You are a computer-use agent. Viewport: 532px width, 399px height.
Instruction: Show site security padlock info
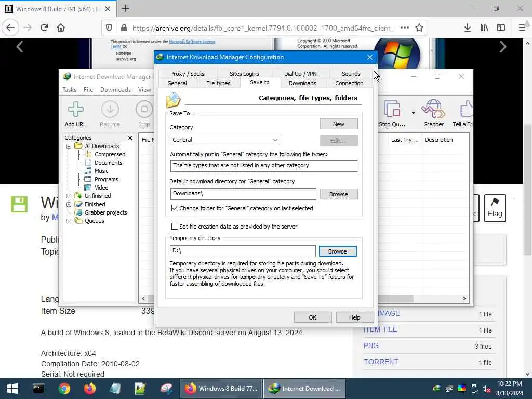124,28
